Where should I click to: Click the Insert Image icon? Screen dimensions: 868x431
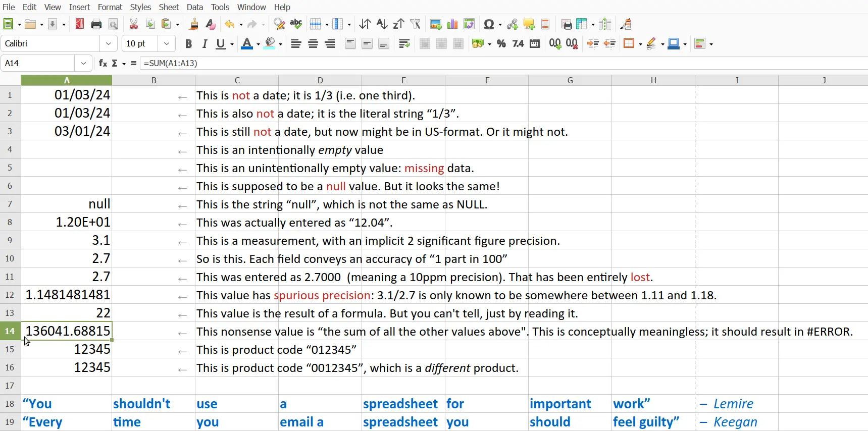pos(436,24)
